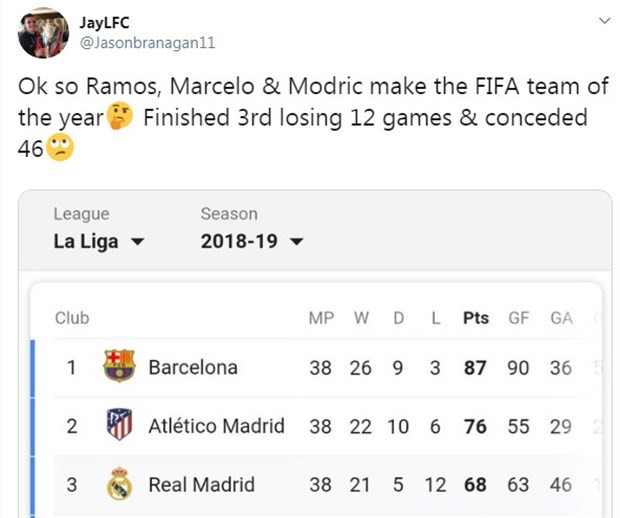Select the Barcelona team name
The width and height of the screenshot is (620, 518).
[x=193, y=367]
